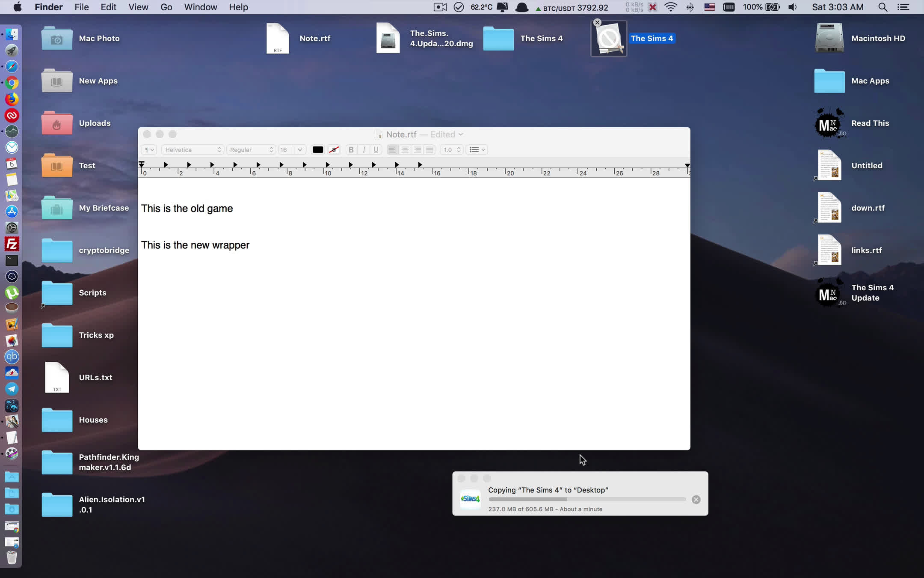Open Spotlight search magnifier icon
This screenshot has width=924, height=578.
pyautogui.click(x=883, y=7)
